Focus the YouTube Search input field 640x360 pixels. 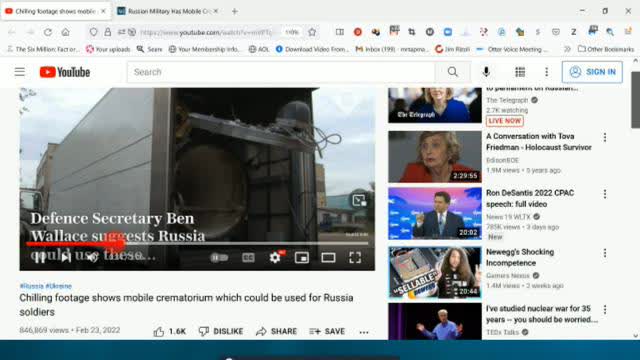click(x=281, y=72)
